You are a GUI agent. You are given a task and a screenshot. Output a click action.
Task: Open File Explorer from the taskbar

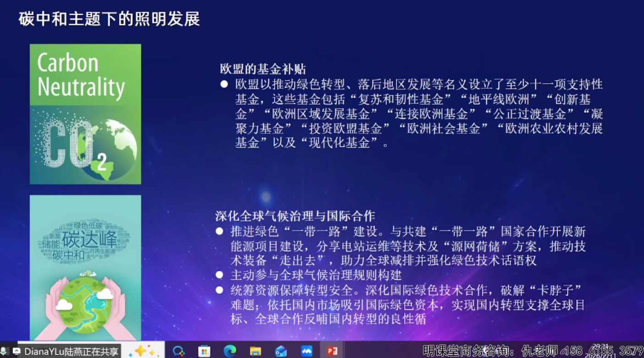255,351
